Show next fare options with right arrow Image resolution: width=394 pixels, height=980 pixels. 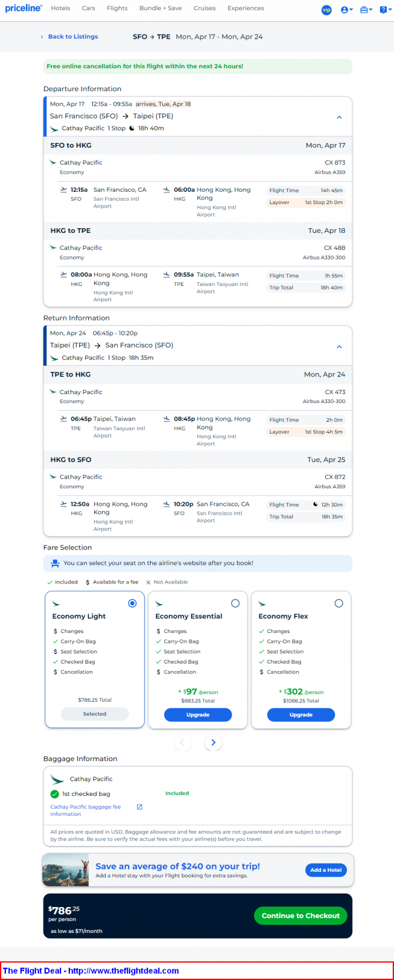pyautogui.click(x=213, y=742)
